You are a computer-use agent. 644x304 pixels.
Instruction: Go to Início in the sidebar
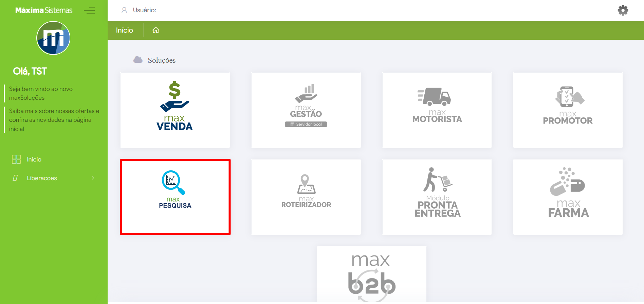(34, 159)
